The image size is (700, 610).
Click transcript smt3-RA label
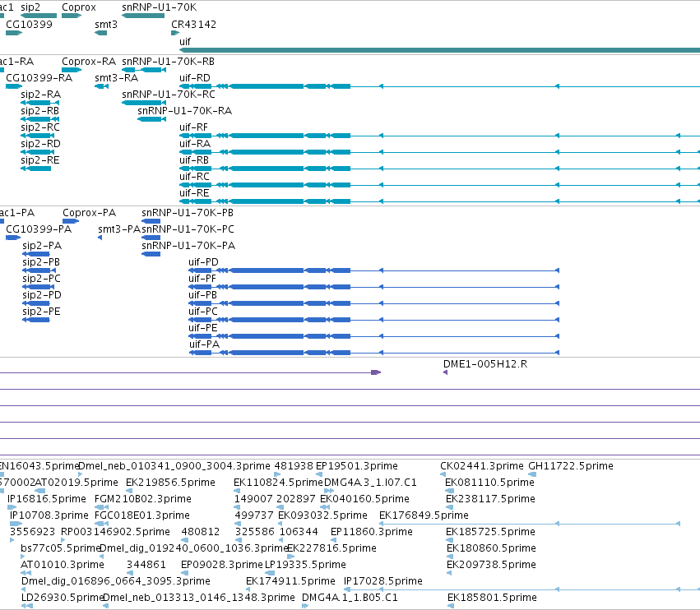(117, 78)
